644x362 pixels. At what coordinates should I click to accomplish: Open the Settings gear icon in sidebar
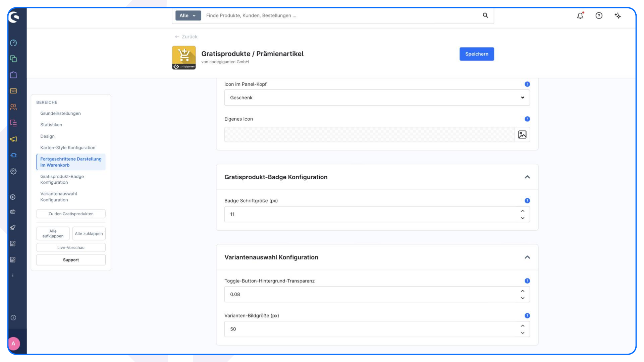(x=13, y=171)
